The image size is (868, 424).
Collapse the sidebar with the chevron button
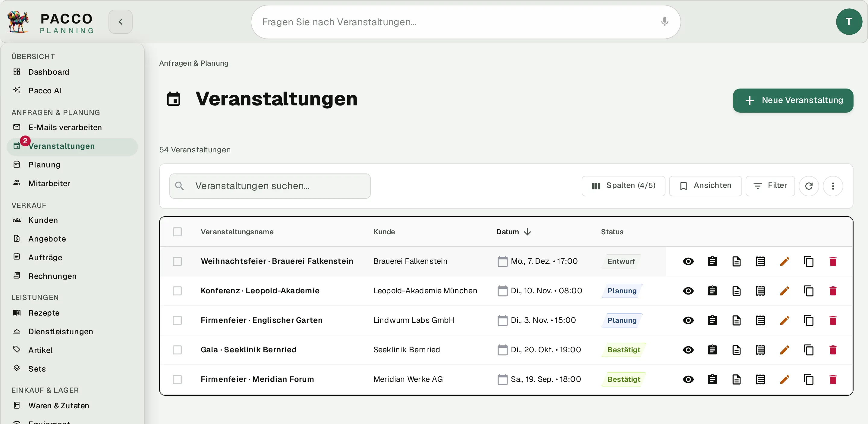[120, 22]
